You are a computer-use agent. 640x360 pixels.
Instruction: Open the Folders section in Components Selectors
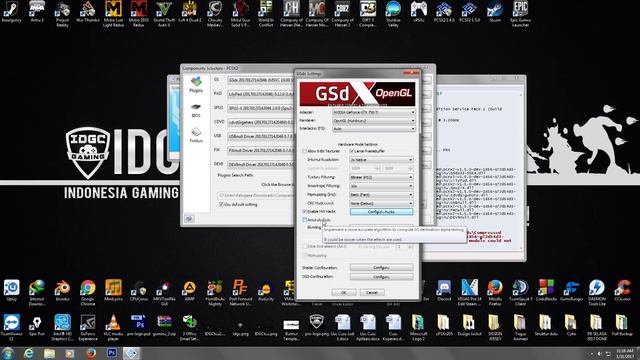point(196,135)
